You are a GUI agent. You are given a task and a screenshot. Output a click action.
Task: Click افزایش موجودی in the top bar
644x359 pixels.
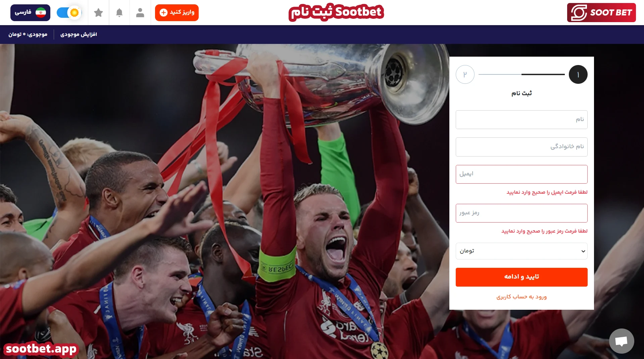coord(79,35)
